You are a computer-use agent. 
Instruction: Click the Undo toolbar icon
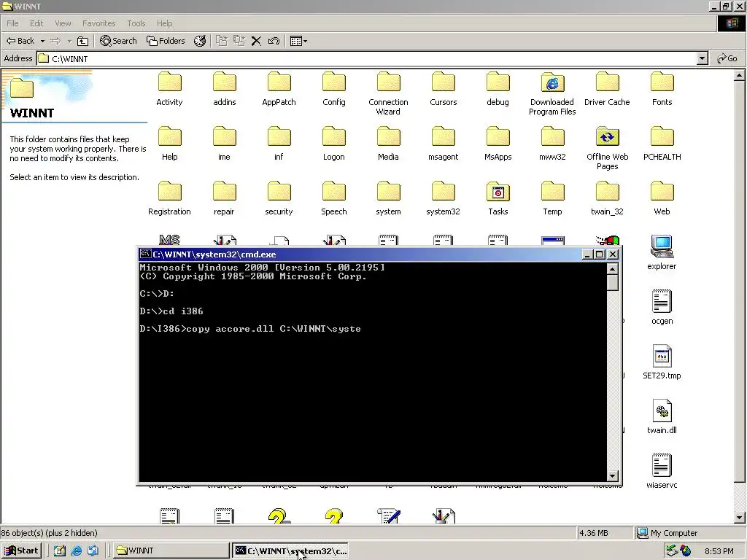274,41
